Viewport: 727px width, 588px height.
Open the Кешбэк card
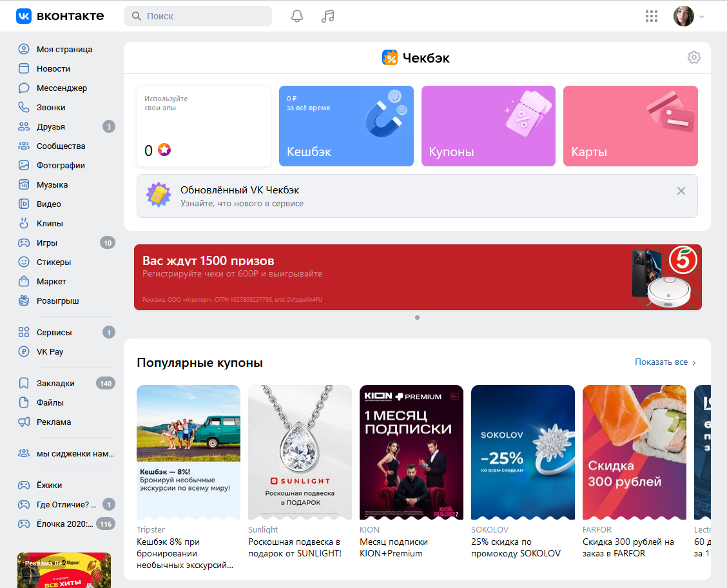point(346,126)
